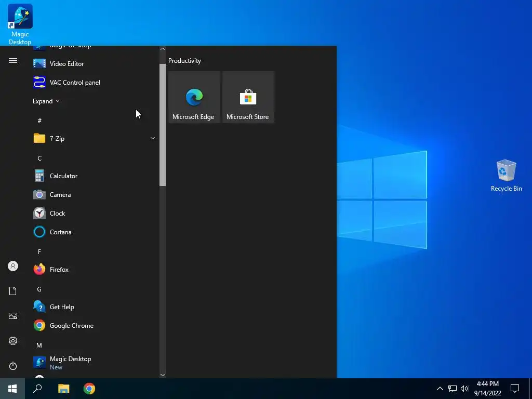Open the 7-Zip folder icon
The height and width of the screenshot is (399, 532).
coord(39,138)
